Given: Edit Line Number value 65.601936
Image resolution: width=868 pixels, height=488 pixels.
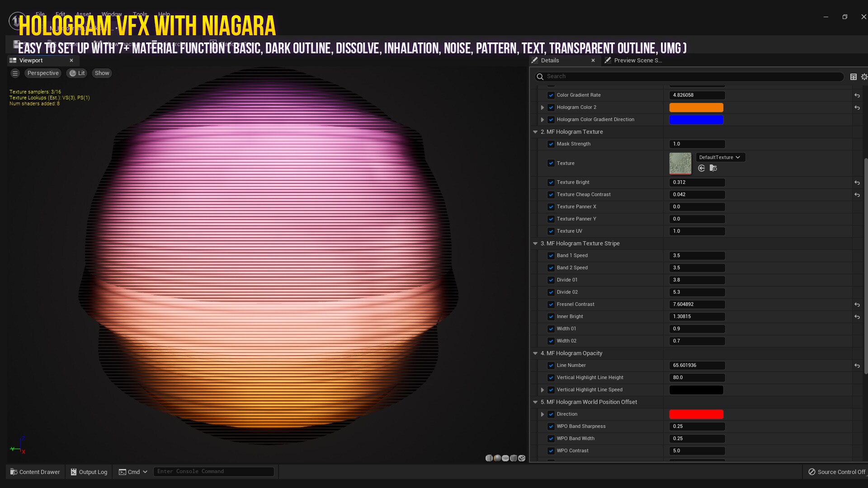Looking at the screenshot, I should point(697,366).
